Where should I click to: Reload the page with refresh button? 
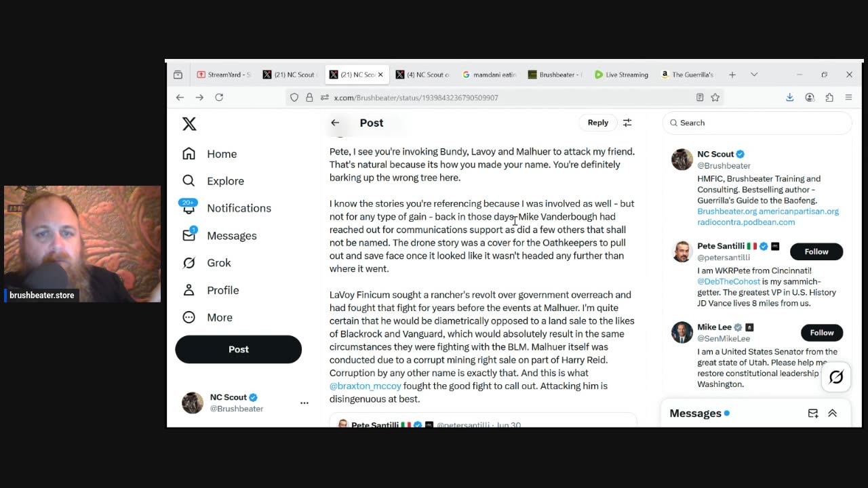219,98
